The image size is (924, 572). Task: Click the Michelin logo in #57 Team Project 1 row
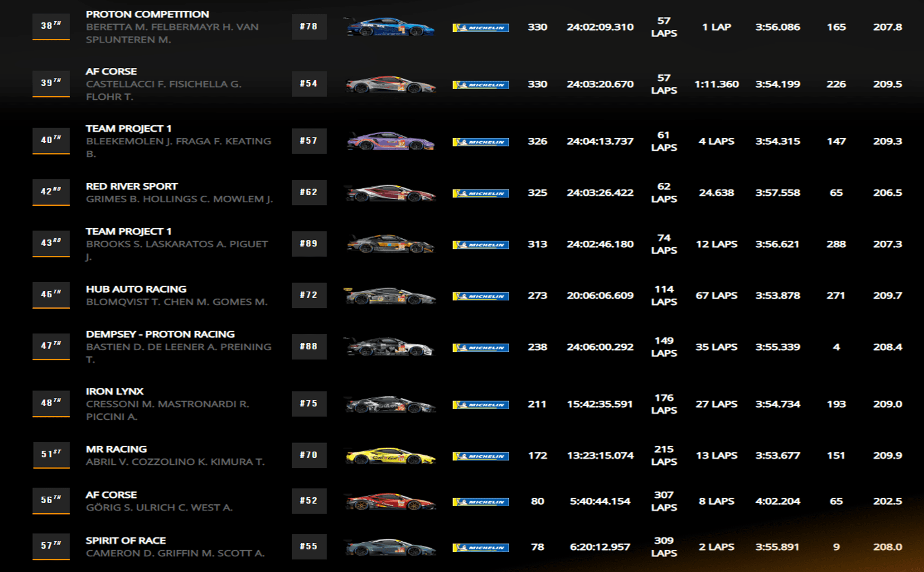coord(481,142)
